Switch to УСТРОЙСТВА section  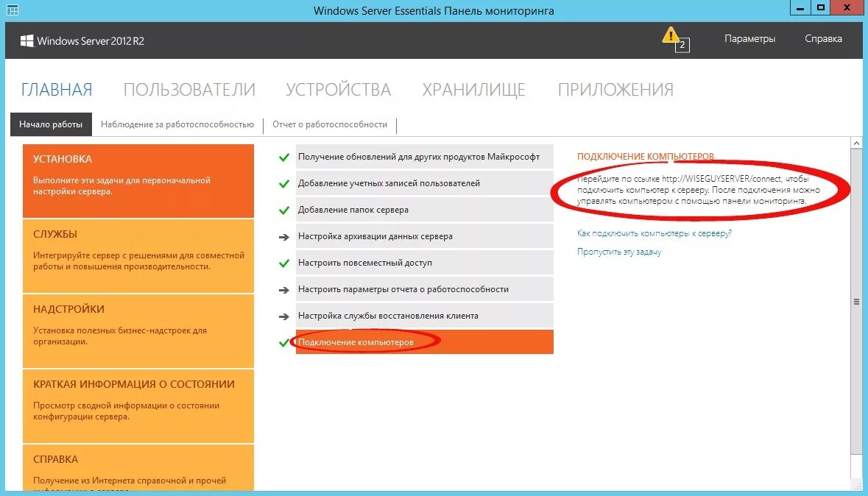338,90
